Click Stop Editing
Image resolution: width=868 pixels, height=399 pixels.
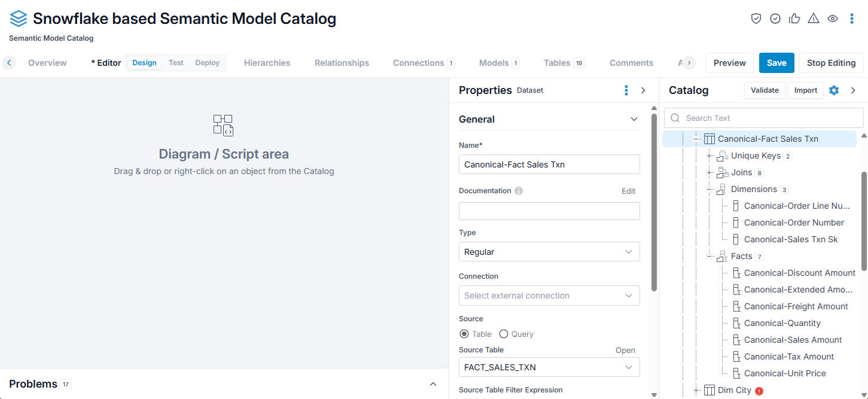(831, 63)
